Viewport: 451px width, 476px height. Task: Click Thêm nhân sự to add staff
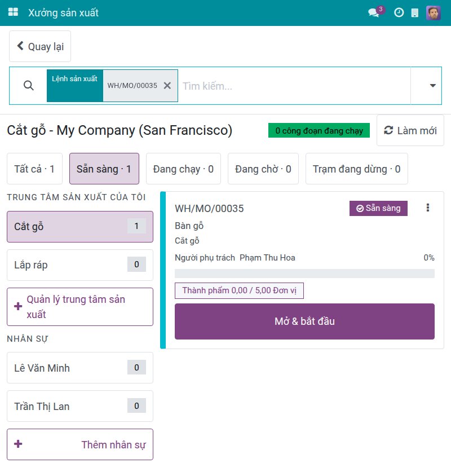tap(80, 444)
